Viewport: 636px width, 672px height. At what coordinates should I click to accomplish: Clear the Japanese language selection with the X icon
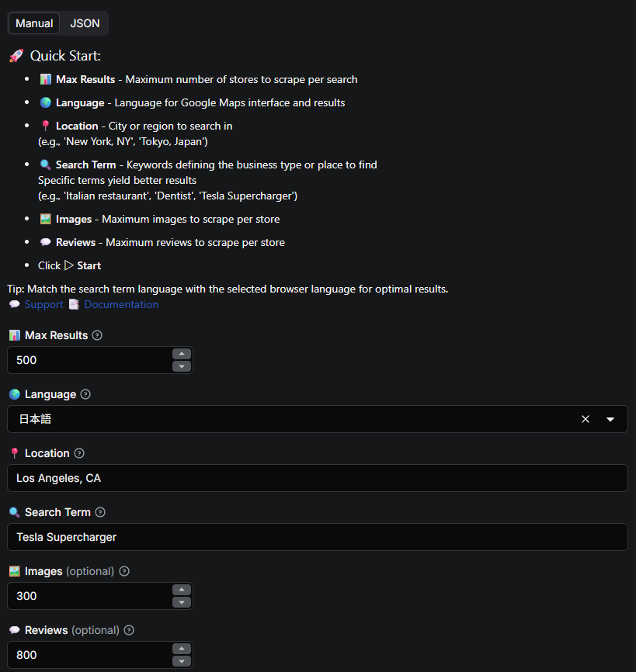(x=585, y=419)
